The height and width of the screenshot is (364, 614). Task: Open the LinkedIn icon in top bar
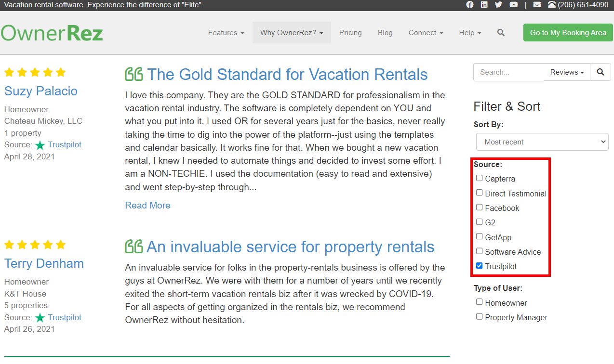(484, 5)
